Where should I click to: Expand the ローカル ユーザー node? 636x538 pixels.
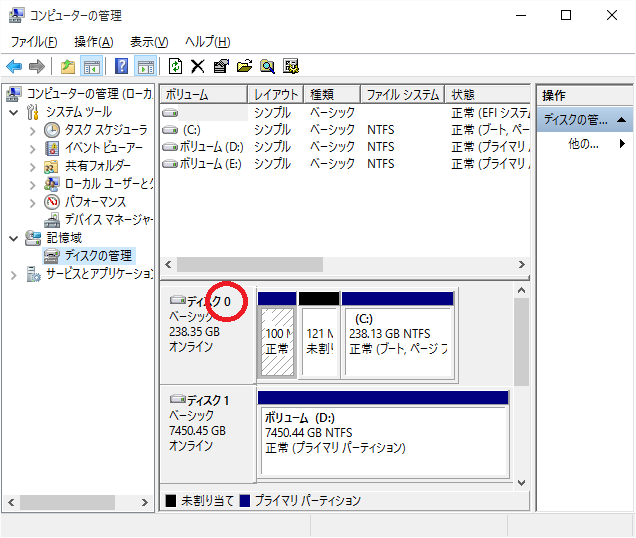32,185
